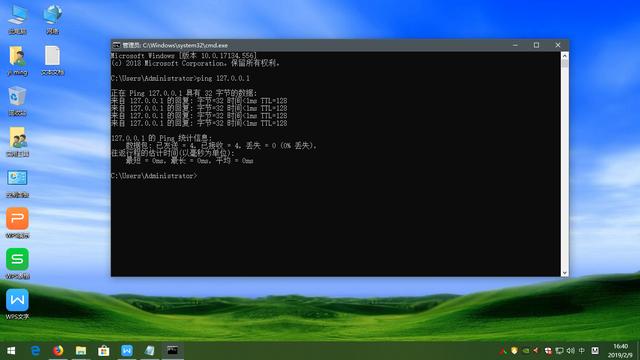Open the volume speaker tray icon

[571, 351]
